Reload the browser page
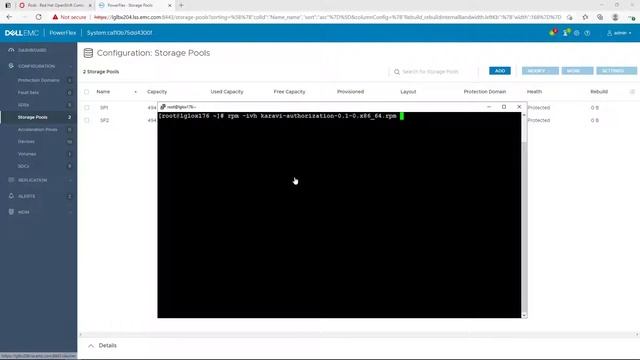The image size is (640, 360). click(x=38, y=17)
